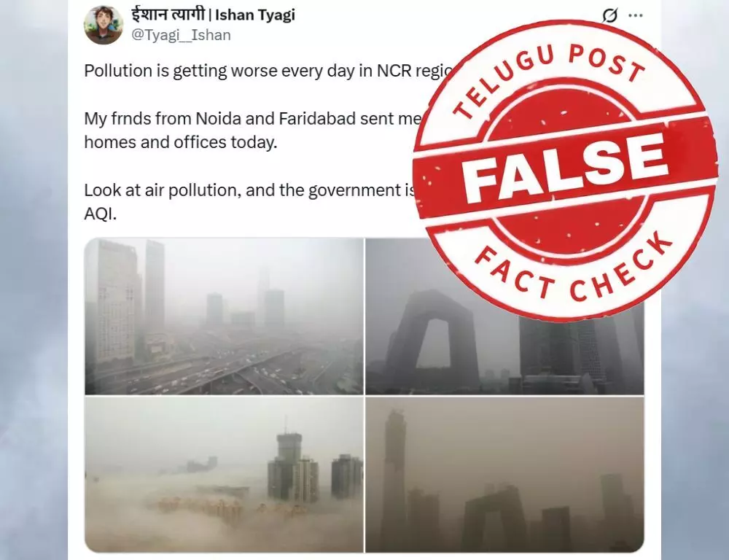This screenshot has width=729, height=560.
Task: Open the arch-shaped tower smog photo
Action: pos(504,316)
